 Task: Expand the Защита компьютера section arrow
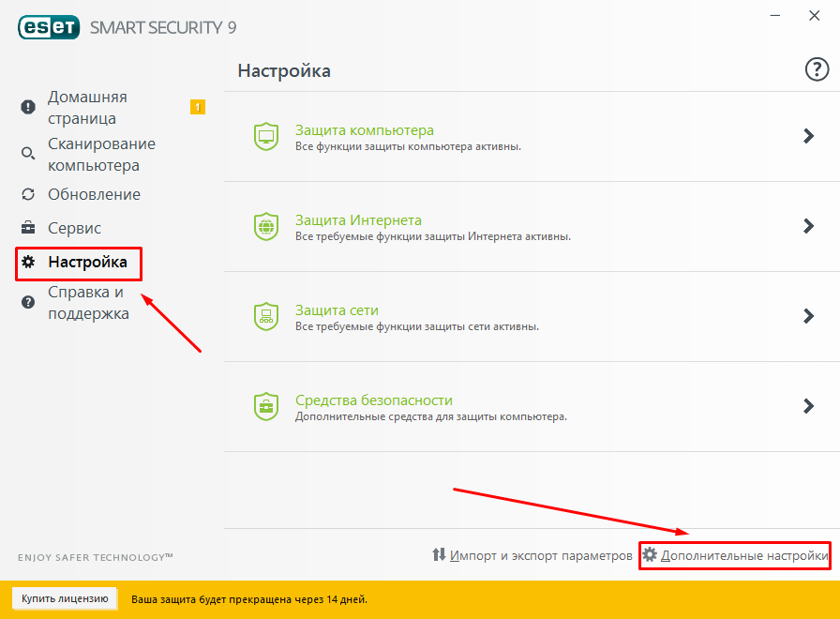pos(808,136)
